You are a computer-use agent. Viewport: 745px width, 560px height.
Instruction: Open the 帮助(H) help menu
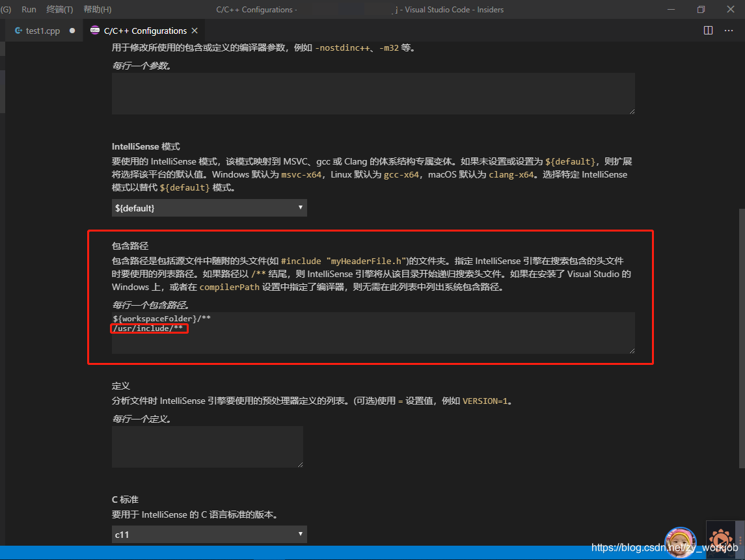pos(98,10)
